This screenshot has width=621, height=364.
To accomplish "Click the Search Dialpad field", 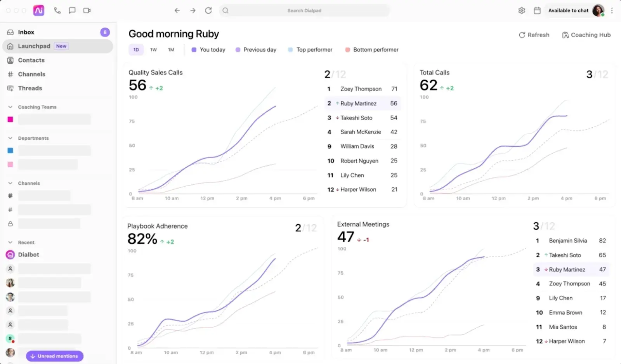I will 304,10.
